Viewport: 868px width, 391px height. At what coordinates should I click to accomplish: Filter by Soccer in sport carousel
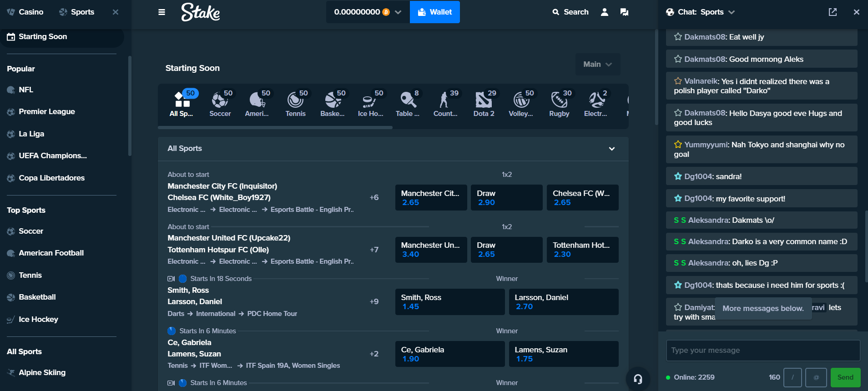[x=220, y=104]
